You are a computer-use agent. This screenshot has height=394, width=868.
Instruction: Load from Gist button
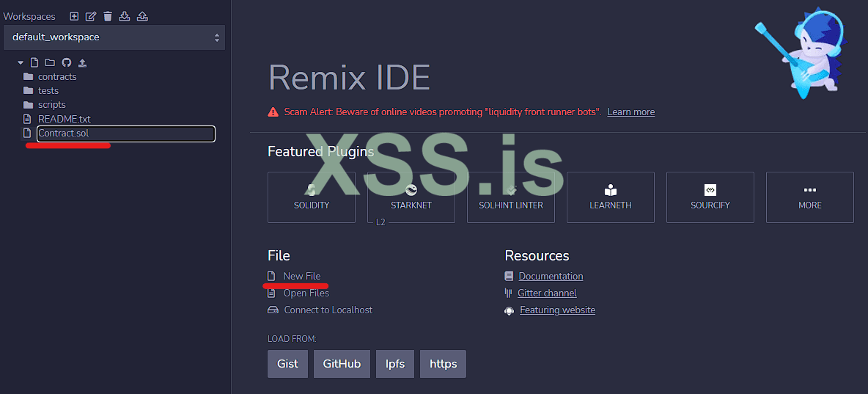click(288, 364)
